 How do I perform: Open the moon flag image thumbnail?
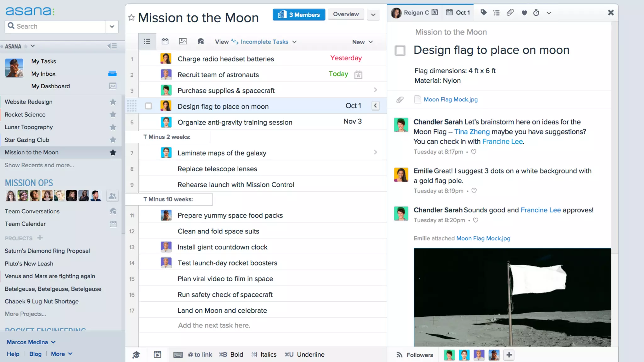pyautogui.click(x=512, y=297)
